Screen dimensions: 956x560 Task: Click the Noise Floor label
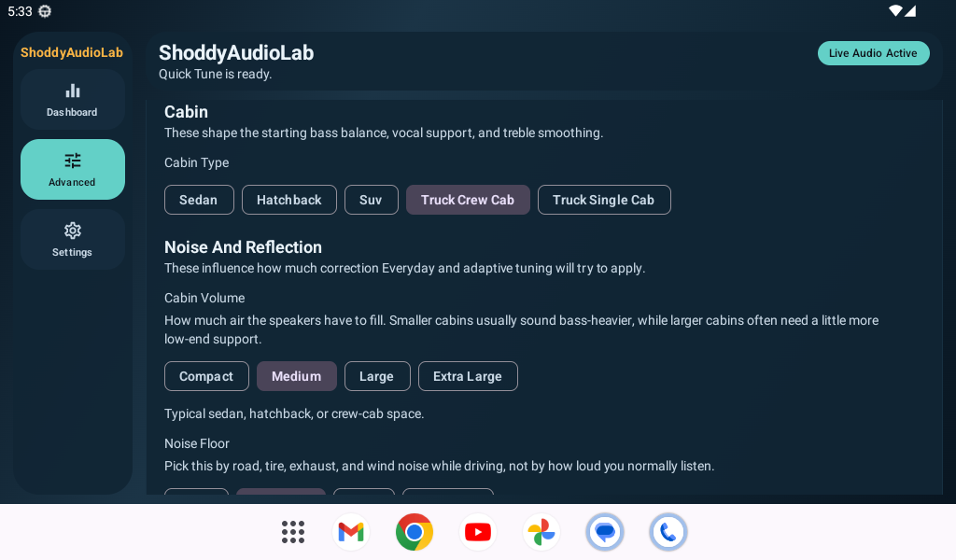tap(196, 443)
